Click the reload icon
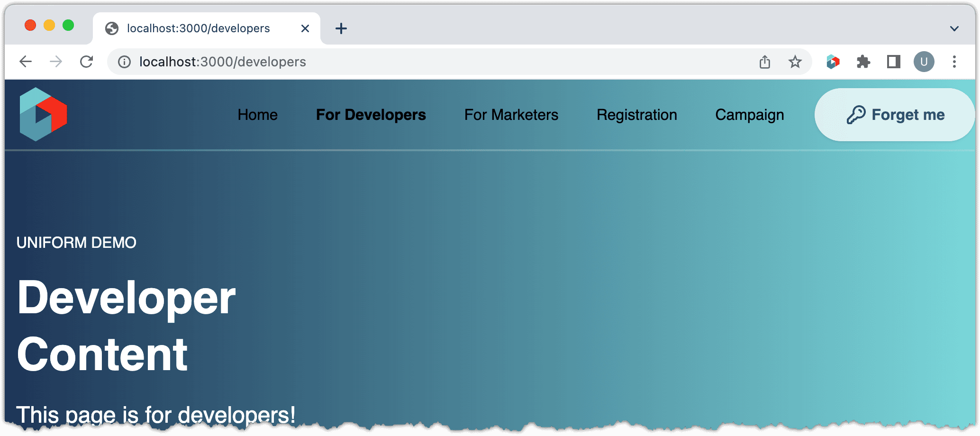Image resolution: width=980 pixels, height=436 pixels. point(86,61)
